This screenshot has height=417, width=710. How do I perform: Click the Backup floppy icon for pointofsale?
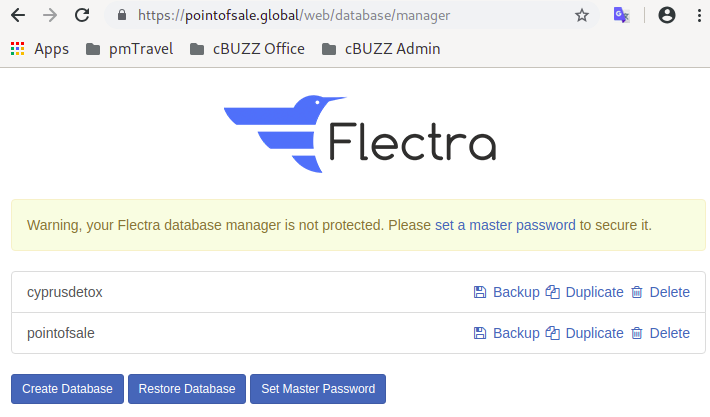(x=480, y=333)
